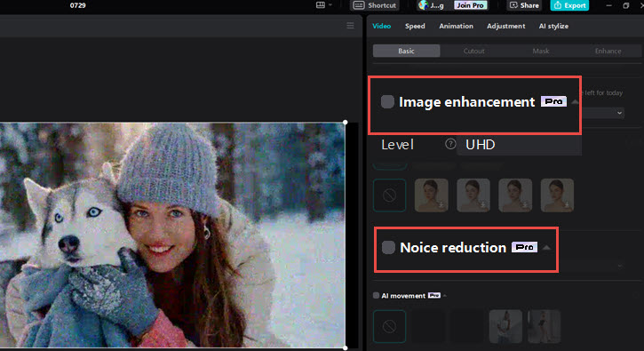Image resolution: width=644 pixels, height=351 pixels.
Task: Click the Share button
Action: [x=524, y=5]
